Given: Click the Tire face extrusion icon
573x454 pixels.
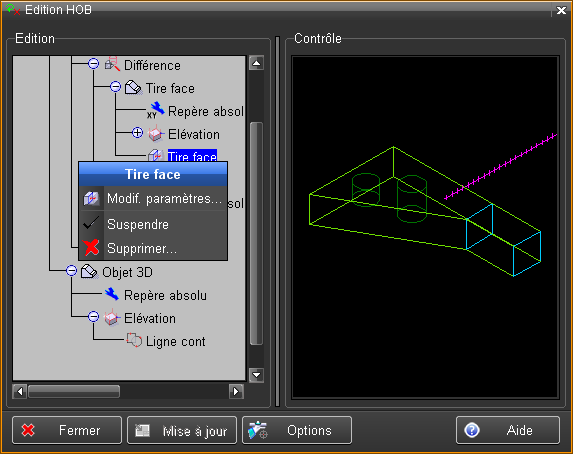Looking at the screenshot, I should pos(133,88).
